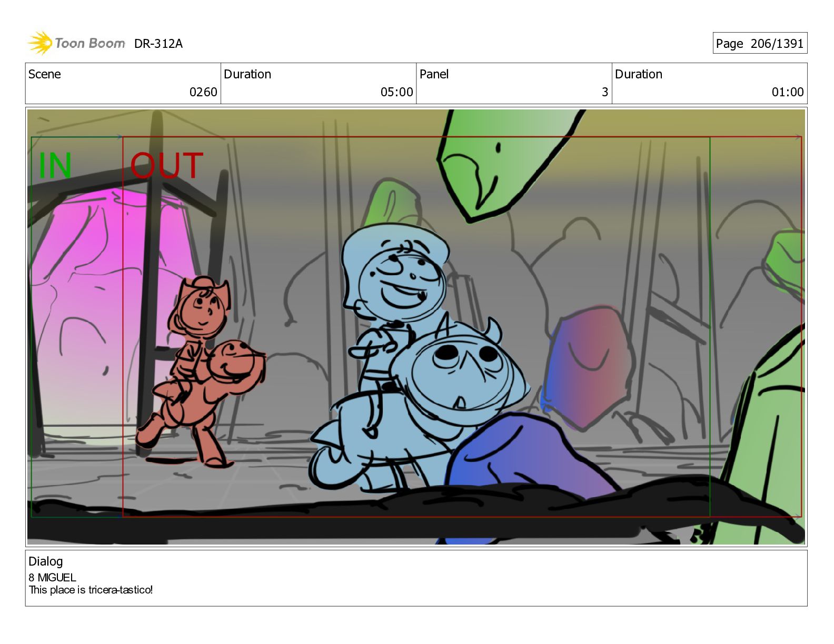
Task: Select the scene number 0260
Action: (x=203, y=92)
